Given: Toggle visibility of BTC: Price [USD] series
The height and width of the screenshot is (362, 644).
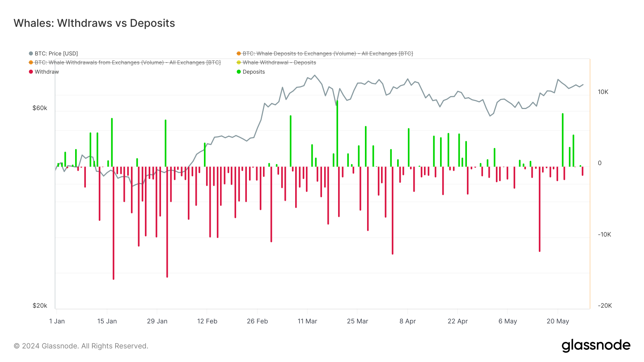Looking at the screenshot, I should (x=55, y=53).
